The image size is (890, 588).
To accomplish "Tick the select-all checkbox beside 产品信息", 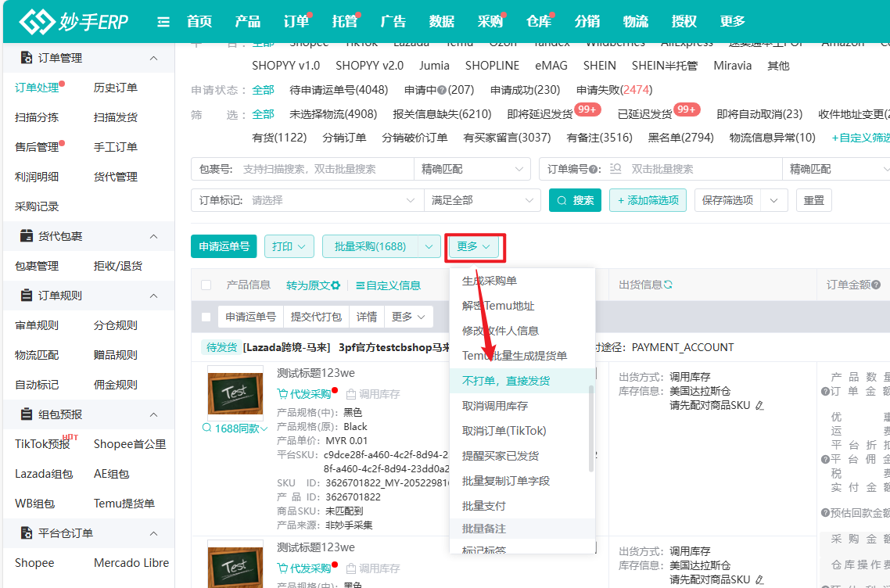I will point(206,285).
